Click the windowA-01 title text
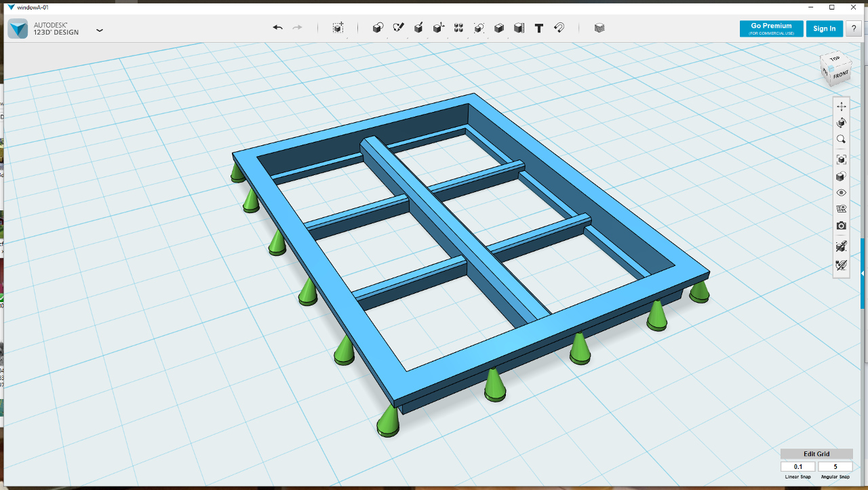 [32, 7]
